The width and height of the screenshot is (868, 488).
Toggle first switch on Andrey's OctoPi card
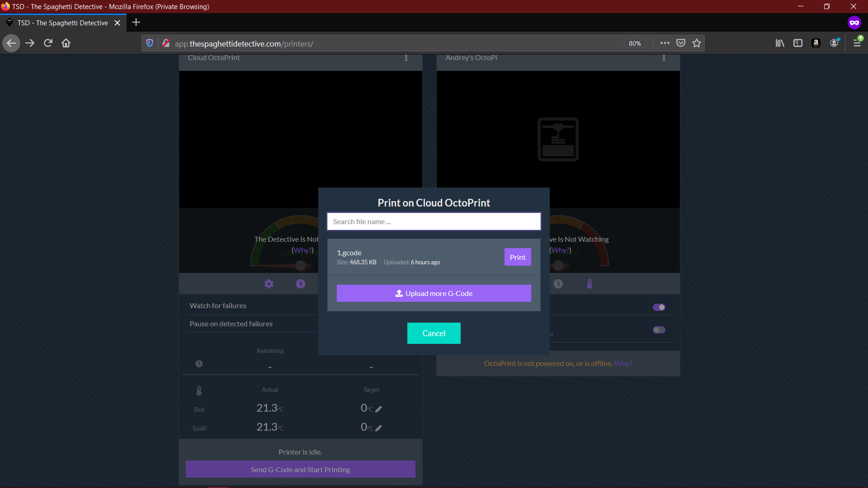659,307
